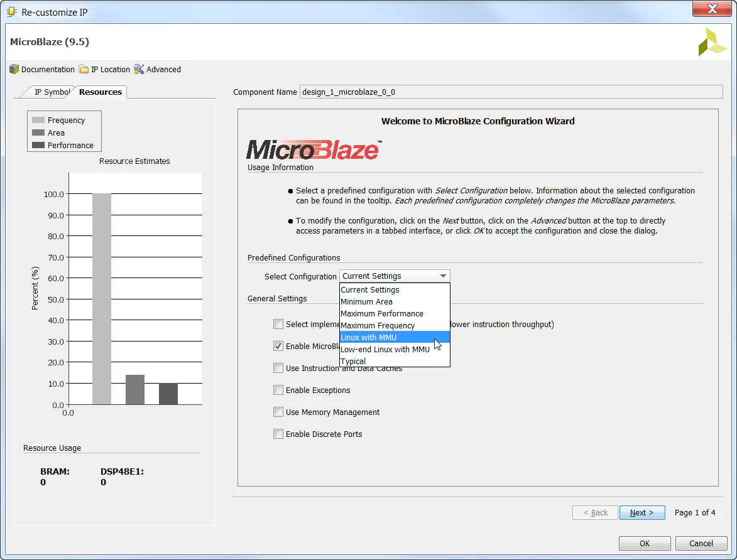Click inside the Component Name field

pos(440,92)
